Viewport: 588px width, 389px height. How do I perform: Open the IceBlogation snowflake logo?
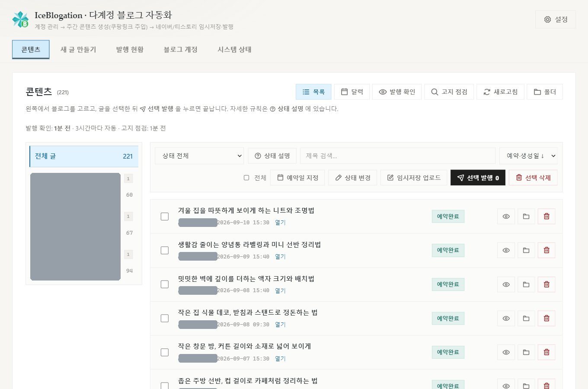click(20, 19)
